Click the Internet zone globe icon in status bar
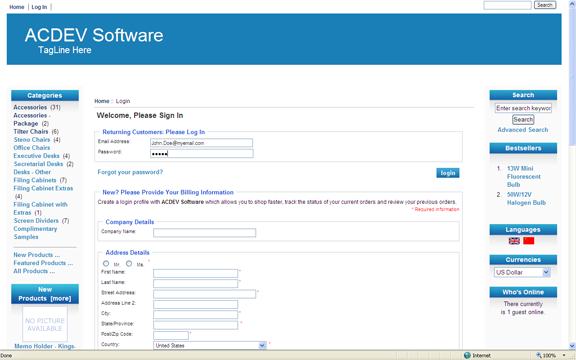The width and height of the screenshot is (576, 360). click(x=467, y=355)
